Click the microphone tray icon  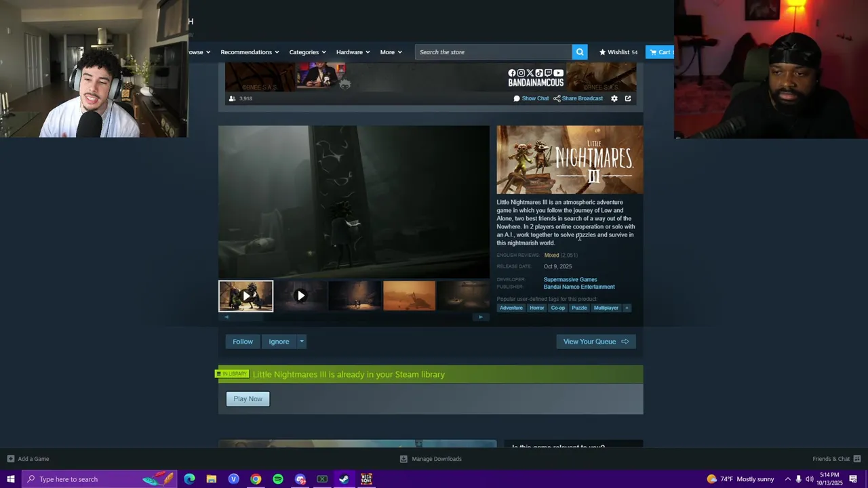click(x=798, y=479)
